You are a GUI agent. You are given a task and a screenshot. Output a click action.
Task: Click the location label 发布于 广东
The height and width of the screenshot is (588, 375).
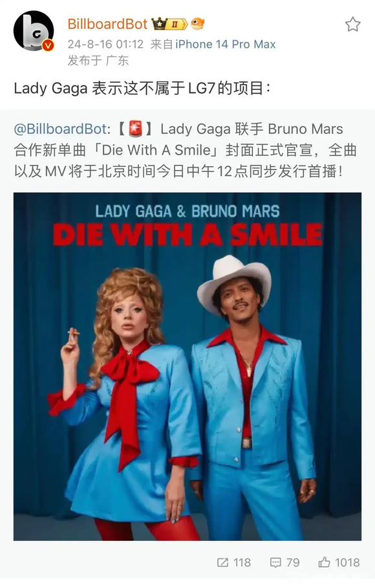click(x=98, y=60)
